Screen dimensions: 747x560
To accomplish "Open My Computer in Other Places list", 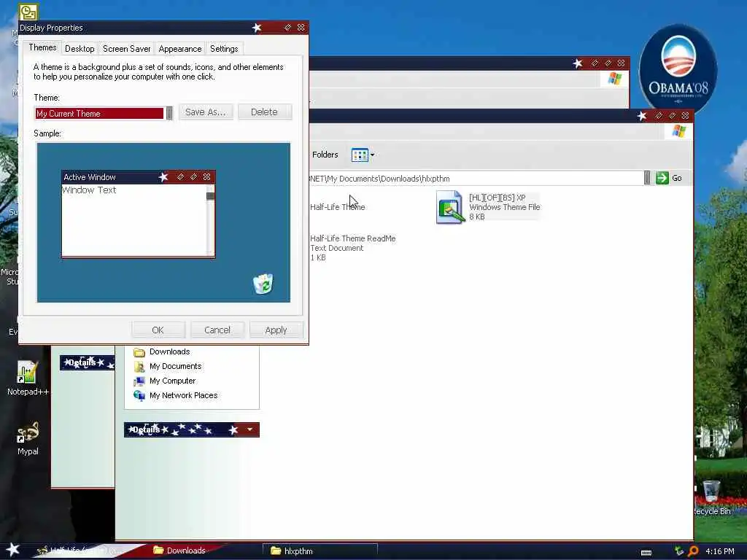I will pyautogui.click(x=172, y=381).
